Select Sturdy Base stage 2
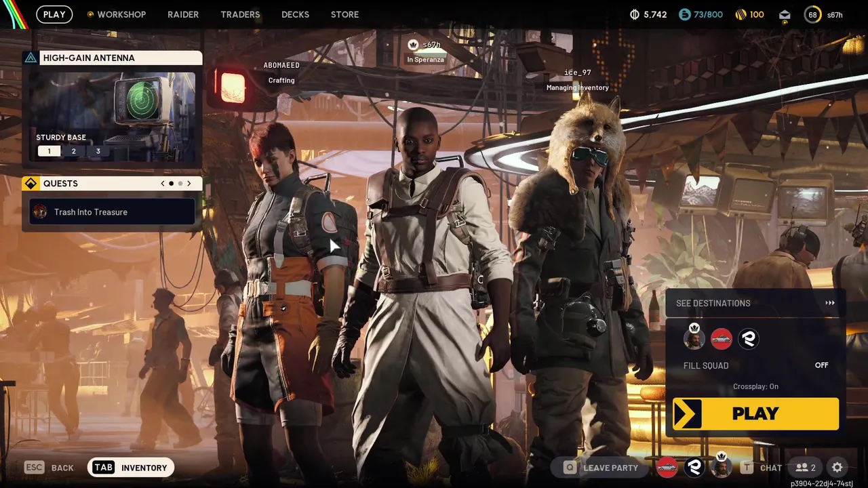Viewport: 868px width, 488px height. [73, 151]
